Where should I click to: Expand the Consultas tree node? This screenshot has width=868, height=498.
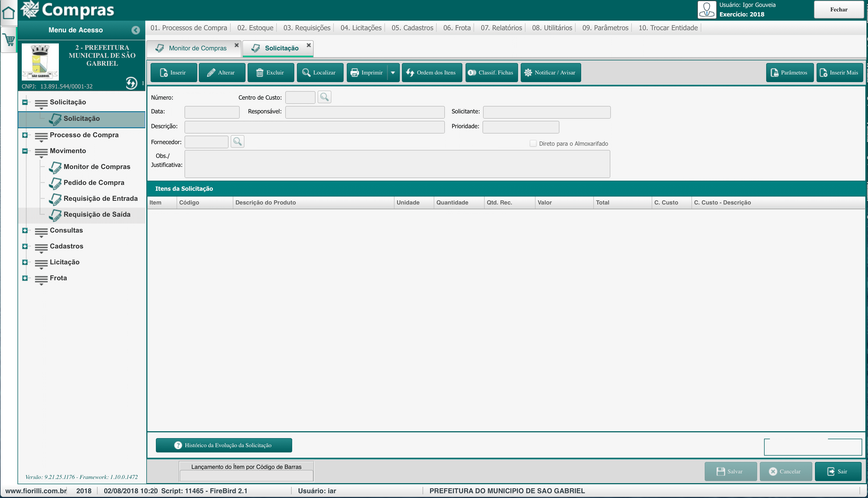[25, 230]
